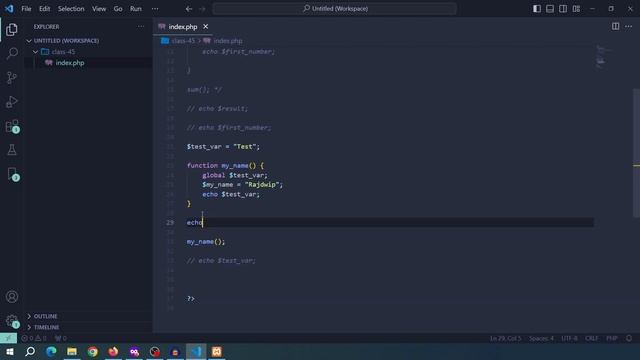Click the $test_var = "Test"; line
The height and width of the screenshot is (360, 640).
(x=223, y=147)
